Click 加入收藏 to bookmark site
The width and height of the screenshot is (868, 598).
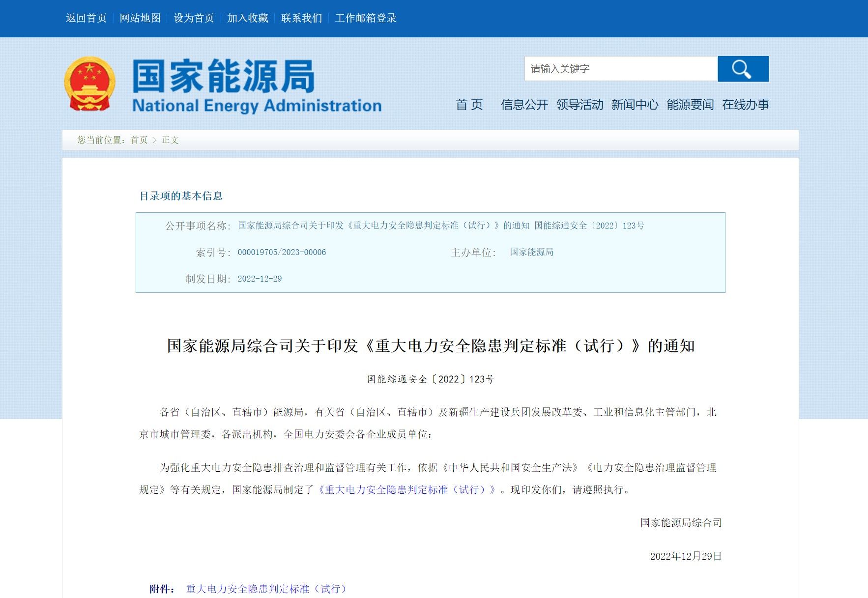tap(248, 18)
